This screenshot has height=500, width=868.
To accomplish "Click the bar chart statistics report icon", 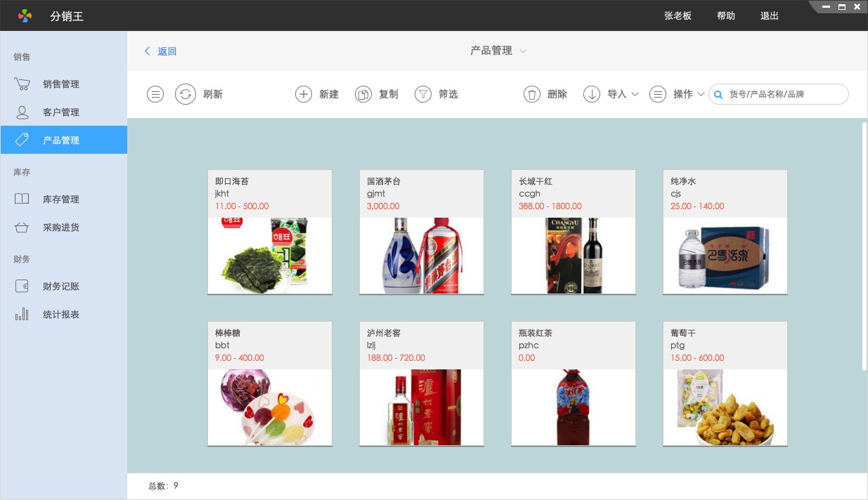I will (x=22, y=315).
